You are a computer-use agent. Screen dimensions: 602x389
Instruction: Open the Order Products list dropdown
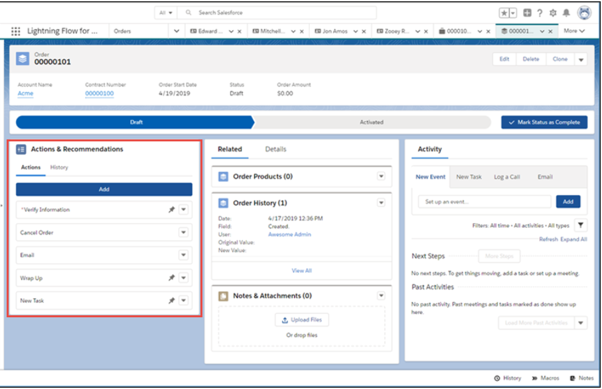pyautogui.click(x=381, y=176)
